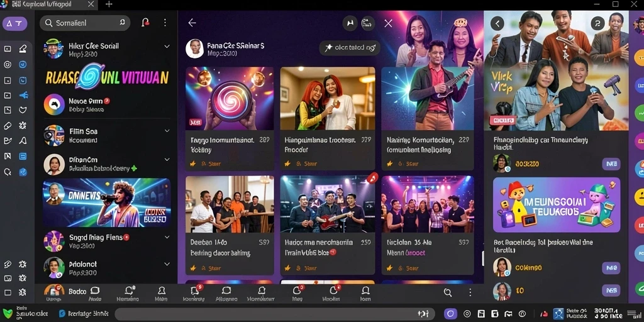
Task: Click the blue app icon beside 'Kerfatge' in taskbar
Action: click(x=62, y=314)
